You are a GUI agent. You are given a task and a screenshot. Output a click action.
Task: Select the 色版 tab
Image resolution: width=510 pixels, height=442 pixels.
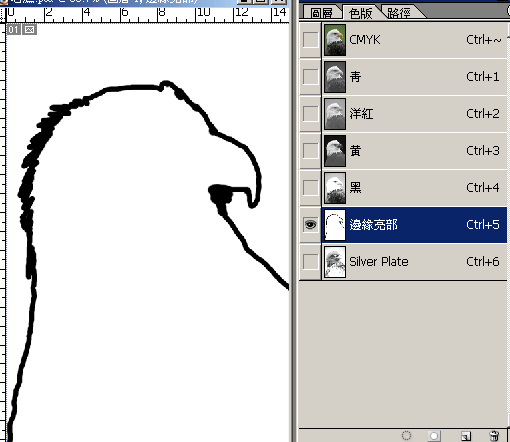(361, 13)
